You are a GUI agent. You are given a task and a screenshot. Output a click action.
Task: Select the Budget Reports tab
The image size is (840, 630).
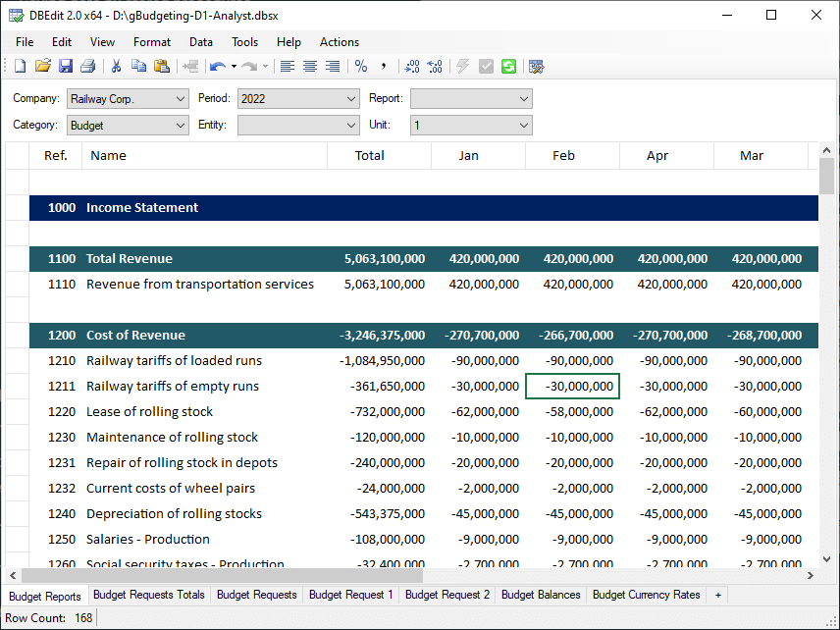pos(45,597)
